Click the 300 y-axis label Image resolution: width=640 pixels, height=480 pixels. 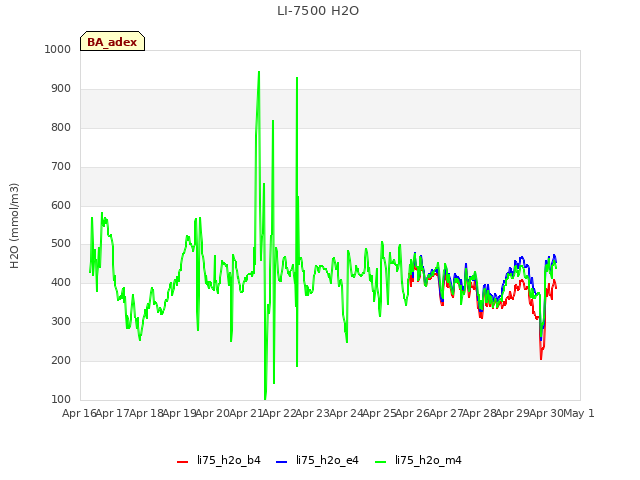pyautogui.click(x=61, y=322)
